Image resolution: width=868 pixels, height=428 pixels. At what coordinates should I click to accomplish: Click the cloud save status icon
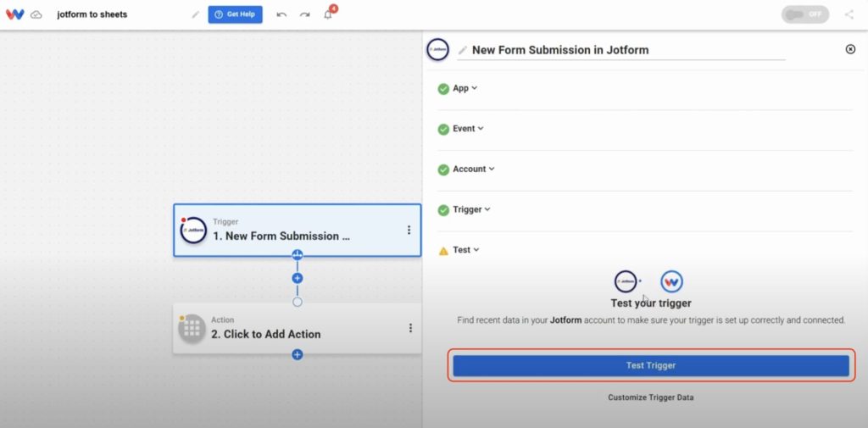[x=36, y=15]
